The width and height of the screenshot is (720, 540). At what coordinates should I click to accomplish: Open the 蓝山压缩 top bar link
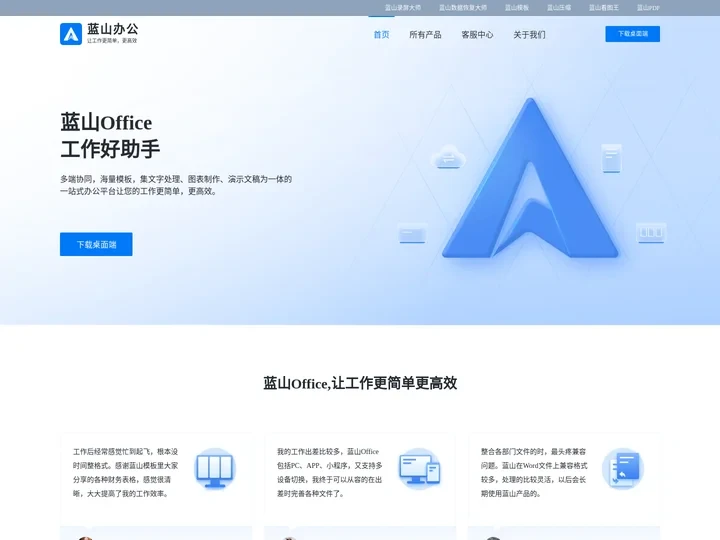tap(559, 8)
